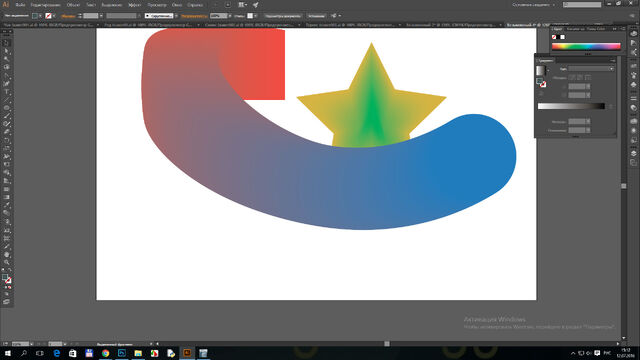Launch Chrome from the Windows taskbar
The width and height of the screenshot is (640, 360).
click(105, 353)
